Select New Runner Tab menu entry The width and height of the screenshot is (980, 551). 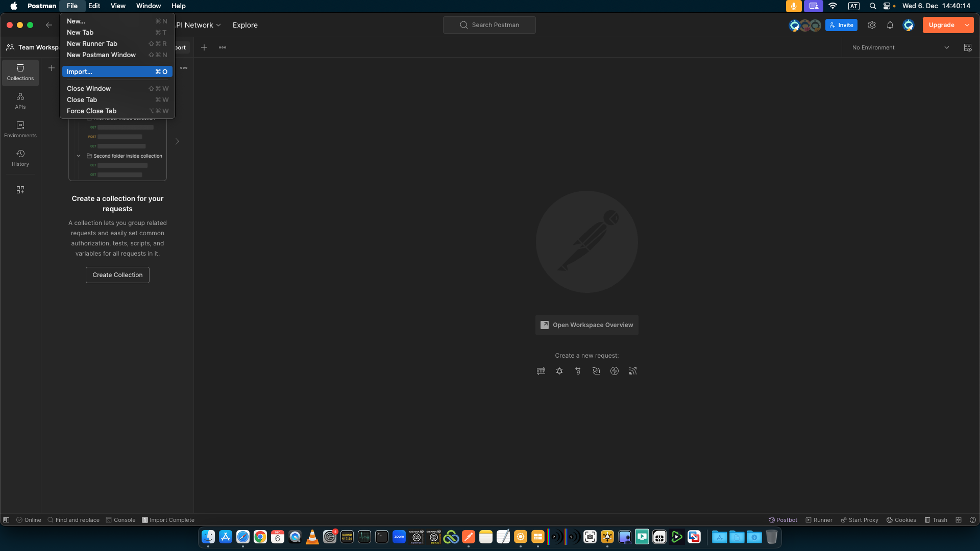click(117, 43)
